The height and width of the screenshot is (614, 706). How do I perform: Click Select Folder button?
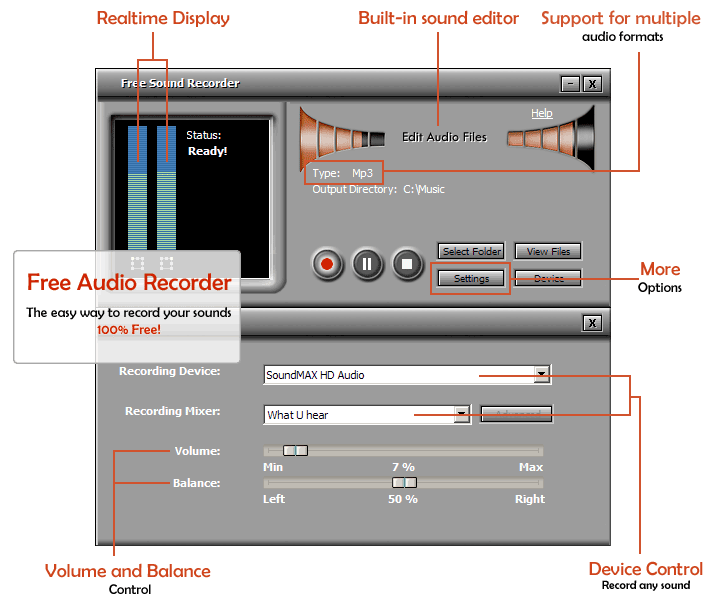coord(471,252)
